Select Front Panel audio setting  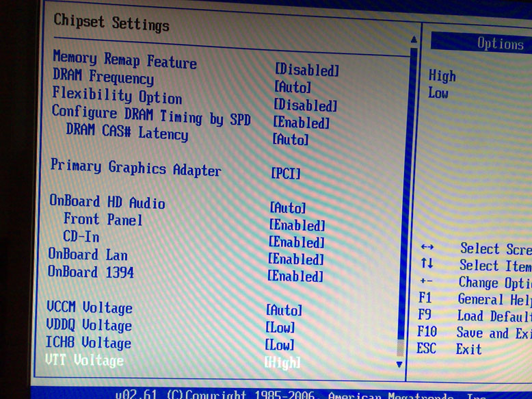tap(103, 220)
